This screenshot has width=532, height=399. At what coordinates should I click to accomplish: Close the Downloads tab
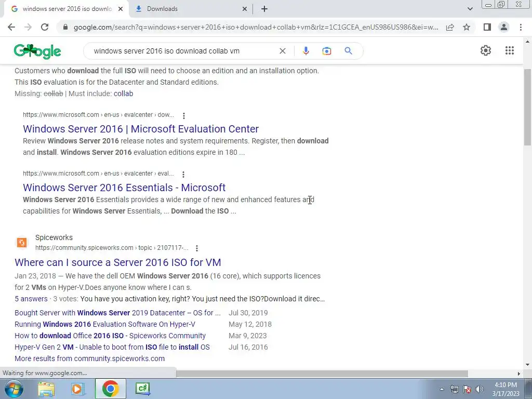[x=245, y=9]
